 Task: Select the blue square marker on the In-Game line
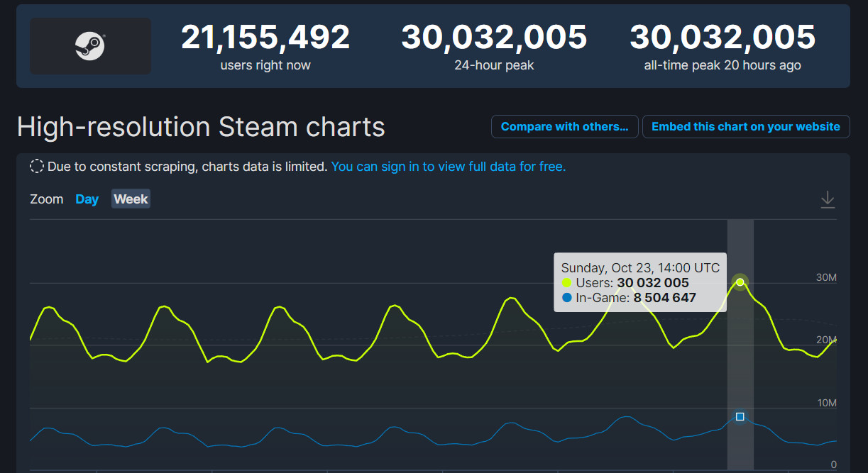point(740,417)
